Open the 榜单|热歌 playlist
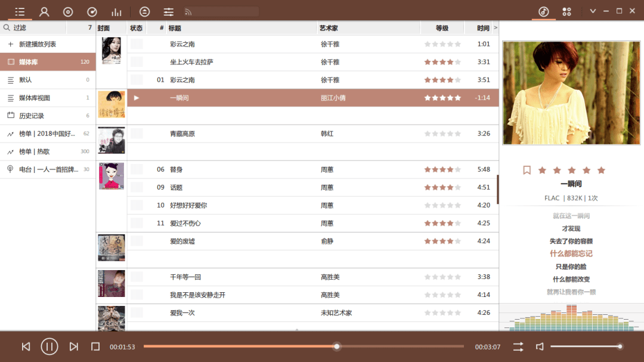 point(36,151)
